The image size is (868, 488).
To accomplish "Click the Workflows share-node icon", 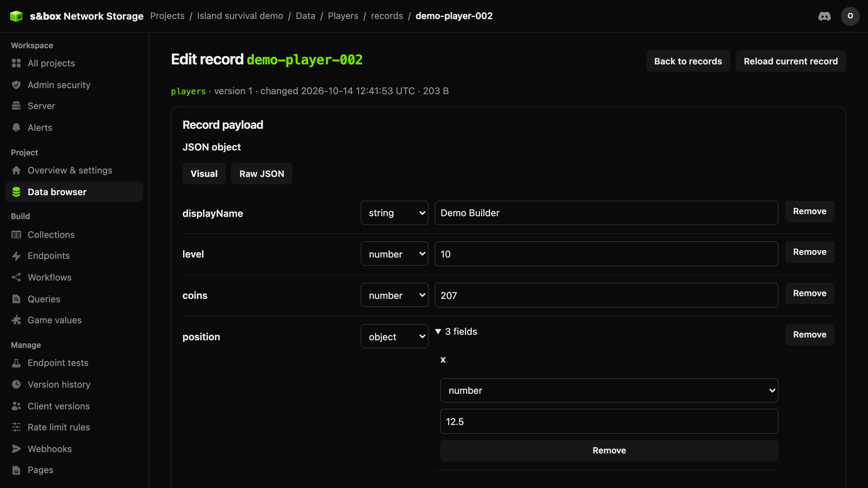I will pyautogui.click(x=16, y=277).
